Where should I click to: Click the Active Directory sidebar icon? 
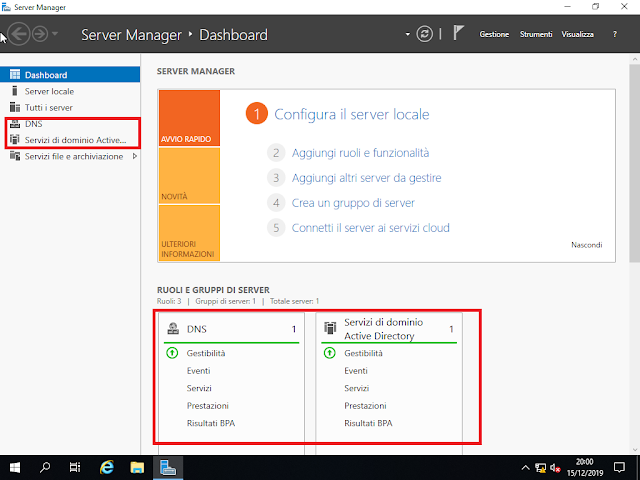coord(15,140)
